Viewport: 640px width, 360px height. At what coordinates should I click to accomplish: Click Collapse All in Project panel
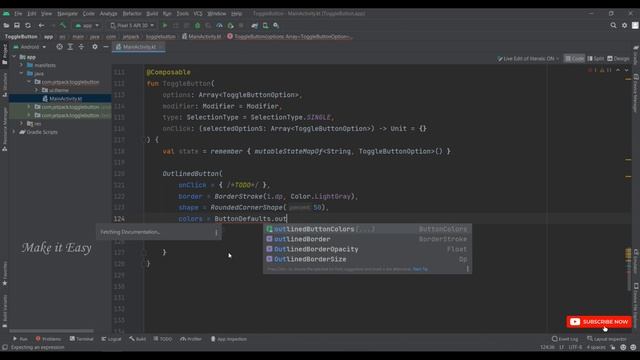pyautogui.click(x=81, y=47)
